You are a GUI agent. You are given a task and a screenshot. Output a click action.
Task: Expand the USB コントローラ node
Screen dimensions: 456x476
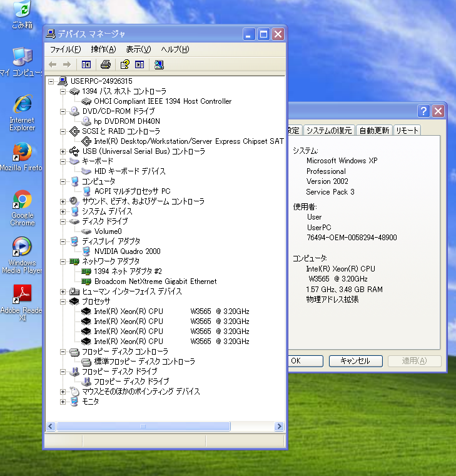[63, 151]
